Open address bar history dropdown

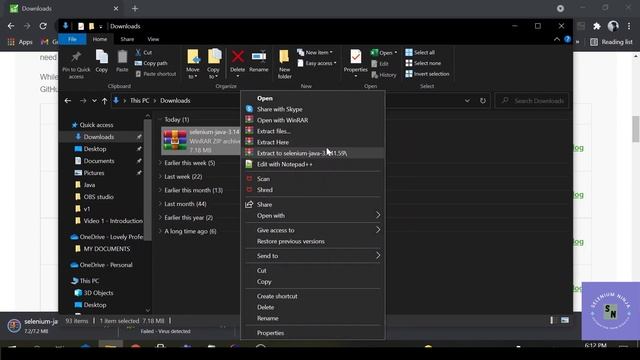coord(467,100)
